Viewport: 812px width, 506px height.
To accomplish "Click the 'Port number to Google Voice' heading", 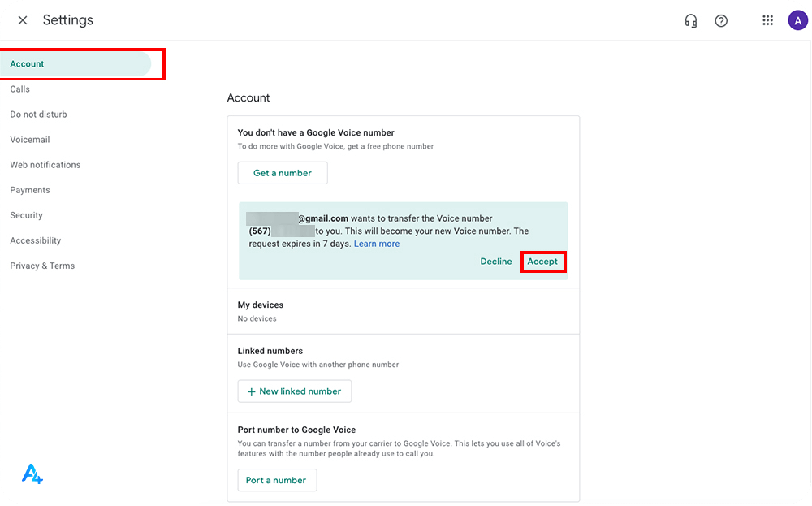I will click(x=296, y=430).
